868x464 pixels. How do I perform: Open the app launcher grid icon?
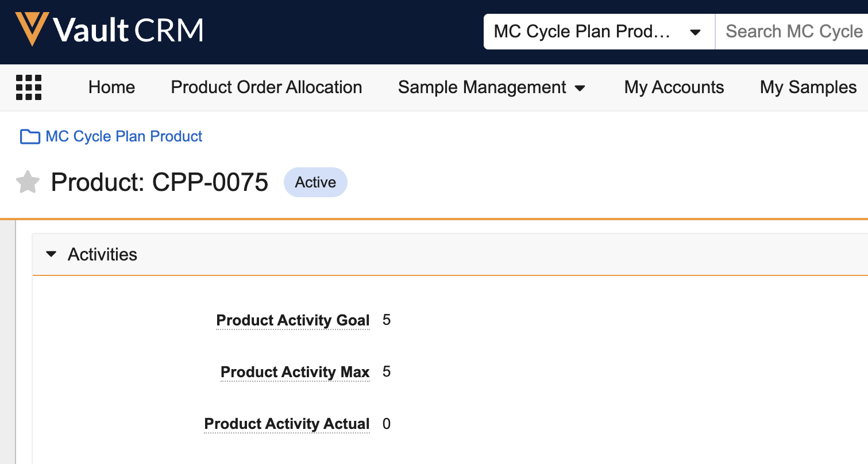tap(29, 87)
